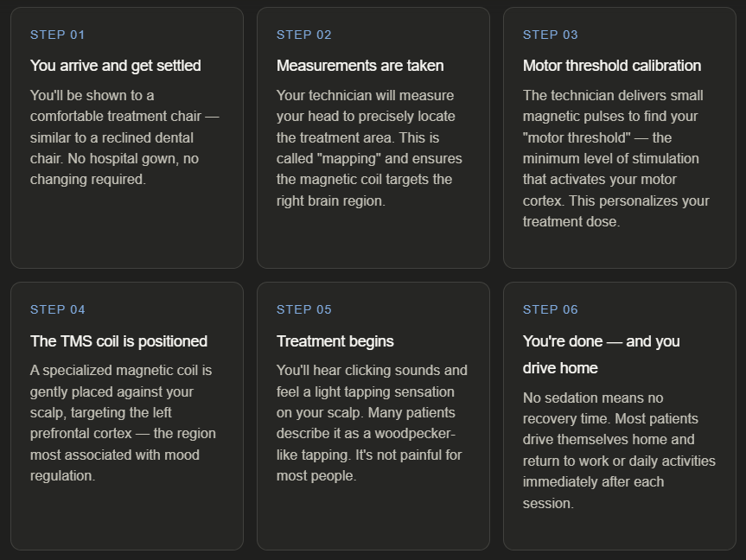Screen dimensions: 746x560
Task: Click the 'No sedation means no recovery' paragraph
Action: tap(618, 449)
